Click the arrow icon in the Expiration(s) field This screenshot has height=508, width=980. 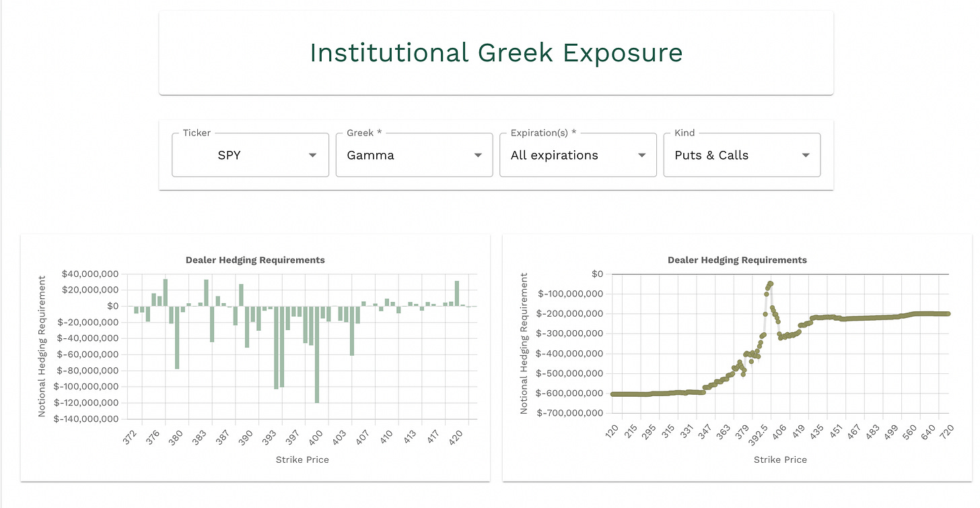[641, 156]
